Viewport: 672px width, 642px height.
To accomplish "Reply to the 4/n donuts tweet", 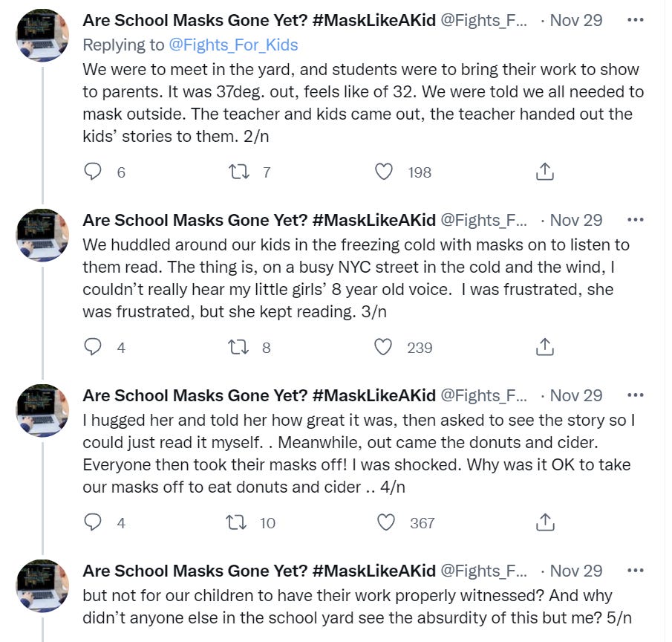I will 93,522.
